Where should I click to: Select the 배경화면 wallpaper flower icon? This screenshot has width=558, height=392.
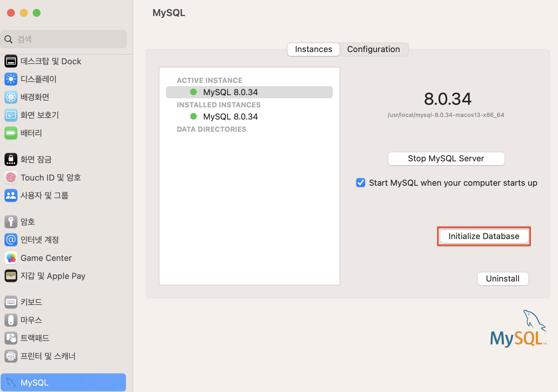tap(11, 97)
